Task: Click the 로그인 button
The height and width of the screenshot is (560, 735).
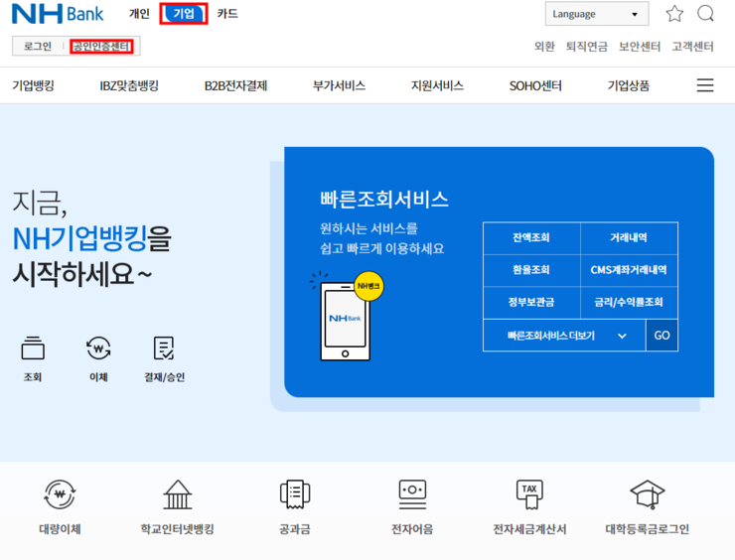Action: [38, 46]
